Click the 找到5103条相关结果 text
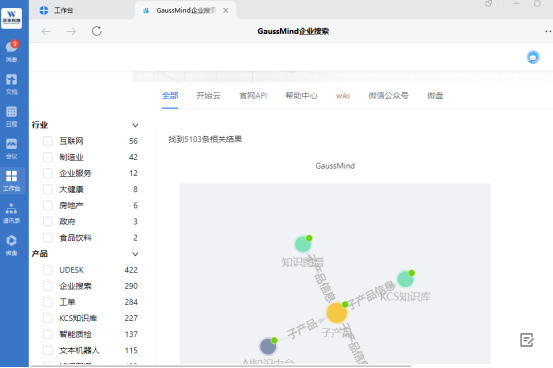The image size is (553, 368). pos(205,139)
